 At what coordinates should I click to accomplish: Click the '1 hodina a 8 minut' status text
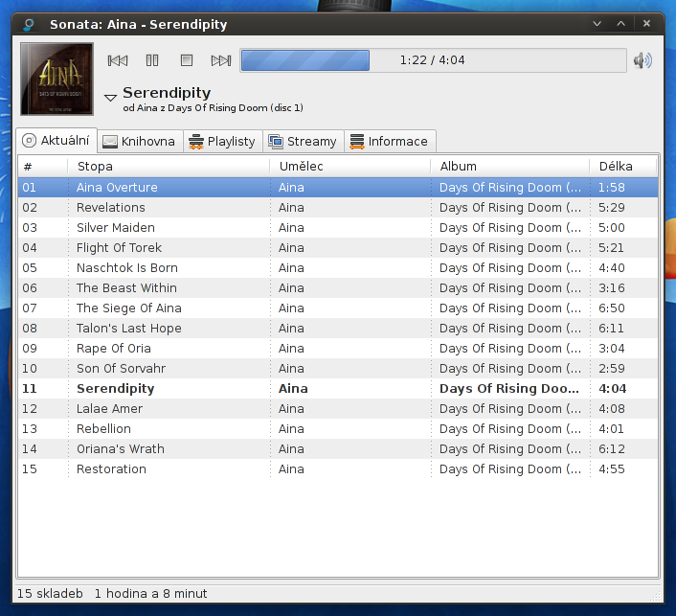(x=151, y=594)
